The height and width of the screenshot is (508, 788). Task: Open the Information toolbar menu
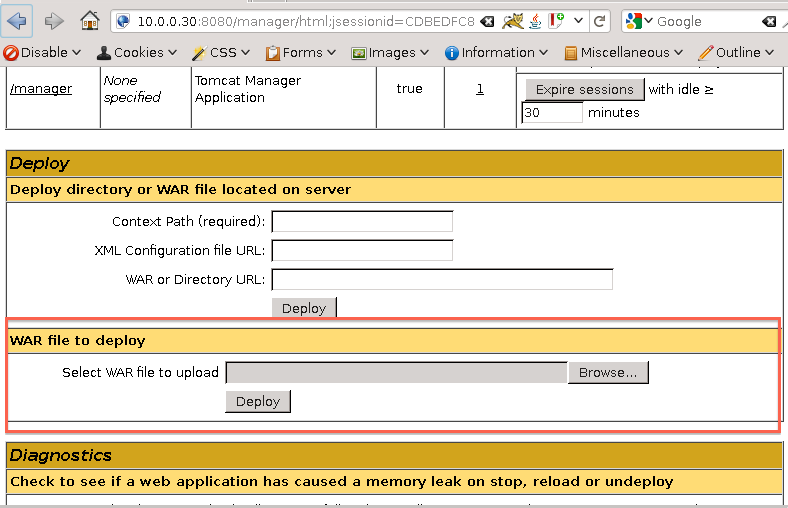coord(496,52)
